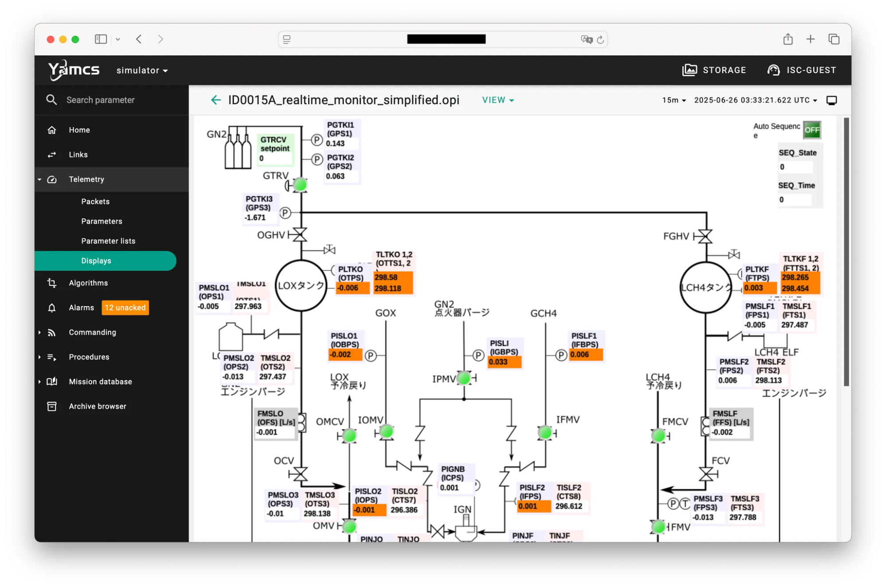Click the browser share icon
The height and width of the screenshot is (588, 886).
(788, 39)
